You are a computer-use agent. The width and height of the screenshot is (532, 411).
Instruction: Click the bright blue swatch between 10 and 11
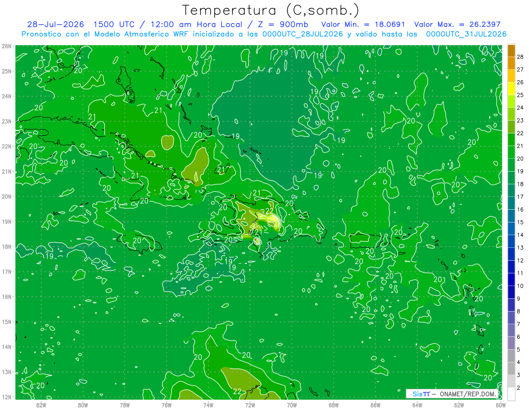tap(511, 279)
